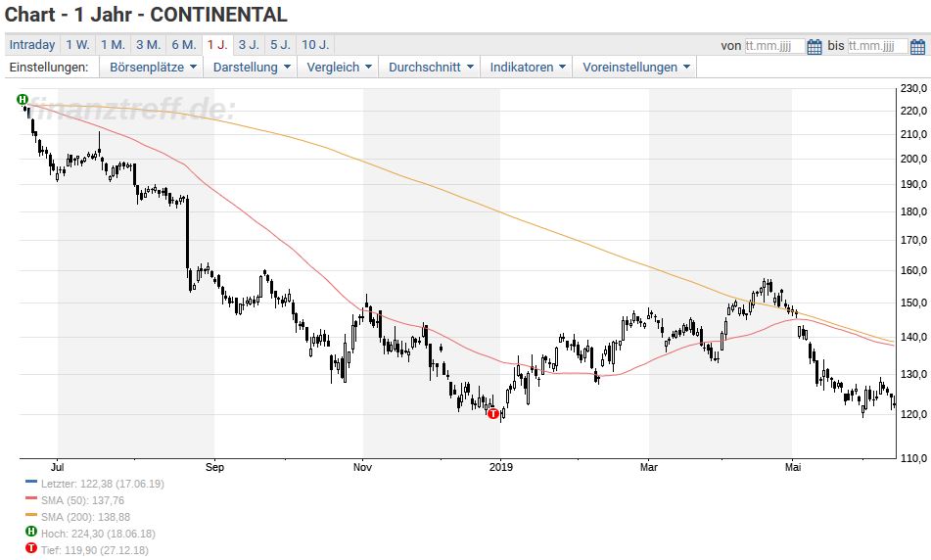Click 'SMA (200): 138,88' legend text
Image resolution: width=931 pixels, height=560 pixels.
pos(85,517)
